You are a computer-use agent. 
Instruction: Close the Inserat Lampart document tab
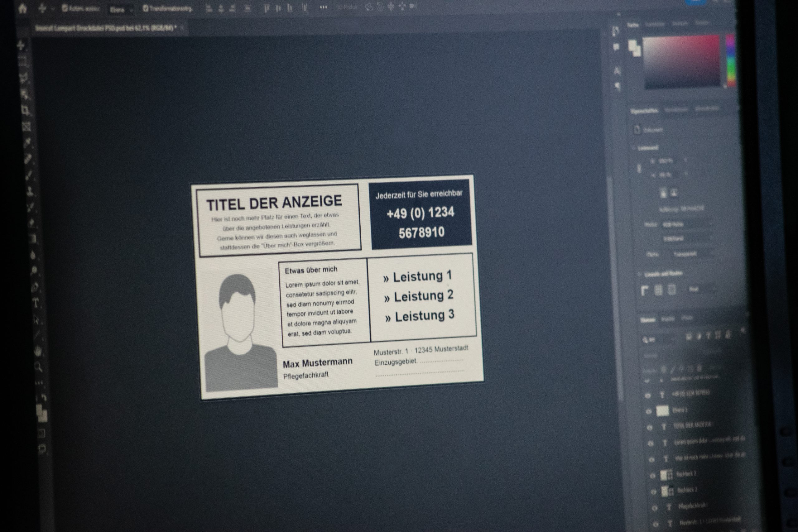click(x=182, y=27)
